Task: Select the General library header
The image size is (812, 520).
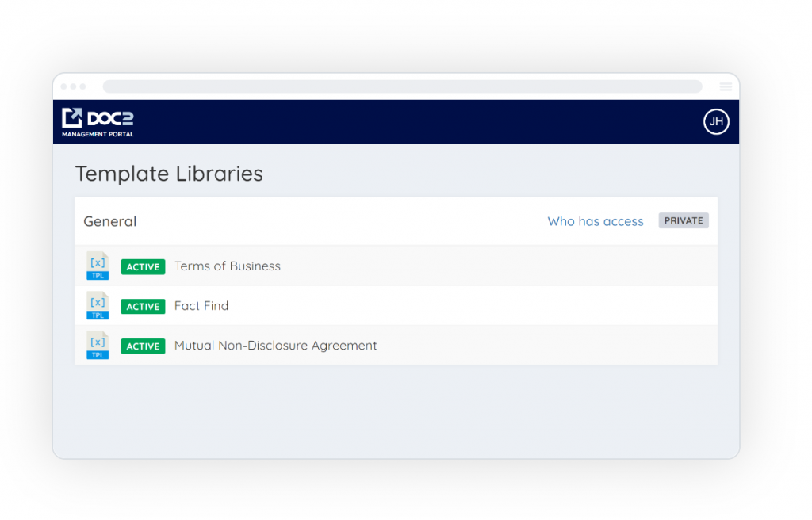Action: pos(109,221)
